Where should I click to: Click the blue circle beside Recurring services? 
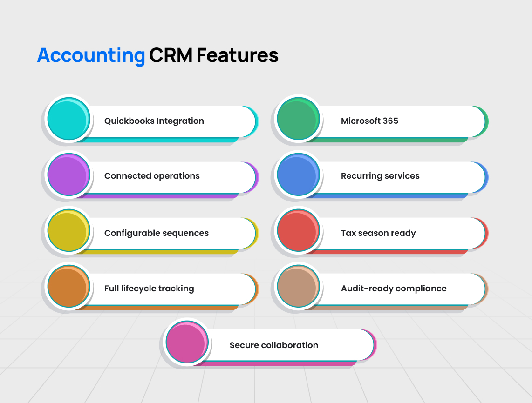tap(299, 175)
